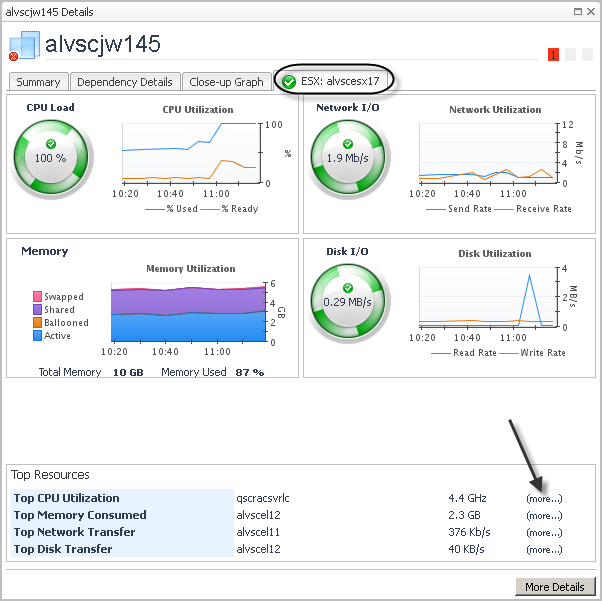Viewport: 602px width, 601px height.
Task: Show more Top Network Transfer resources
Action: tap(544, 533)
